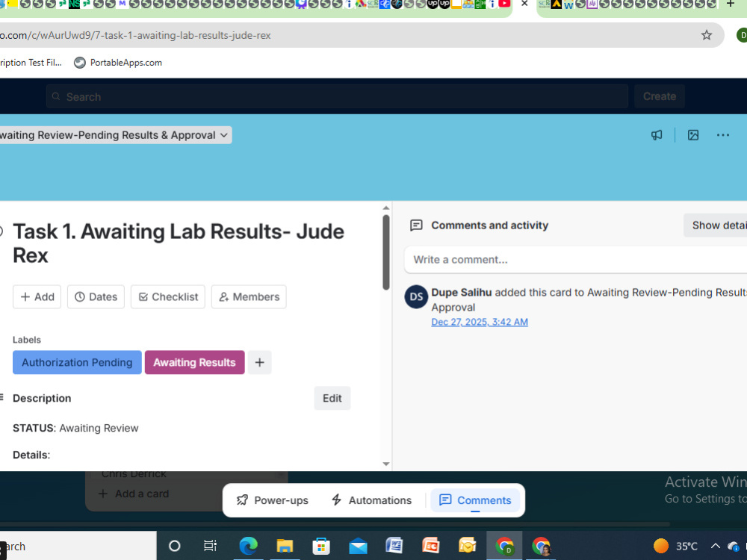This screenshot has width=747, height=560.
Task: Open the PortableApps.com bookmark
Action: (x=118, y=63)
